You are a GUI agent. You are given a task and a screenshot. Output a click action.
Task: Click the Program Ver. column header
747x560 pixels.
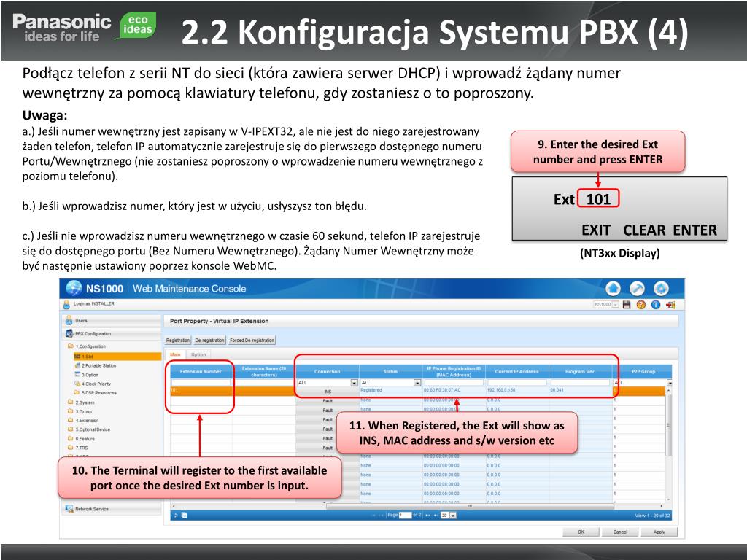(x=580, y=371)
